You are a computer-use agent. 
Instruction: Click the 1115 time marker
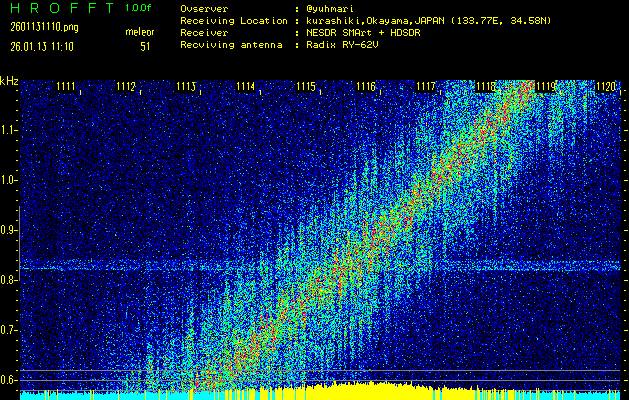(306, 87)
